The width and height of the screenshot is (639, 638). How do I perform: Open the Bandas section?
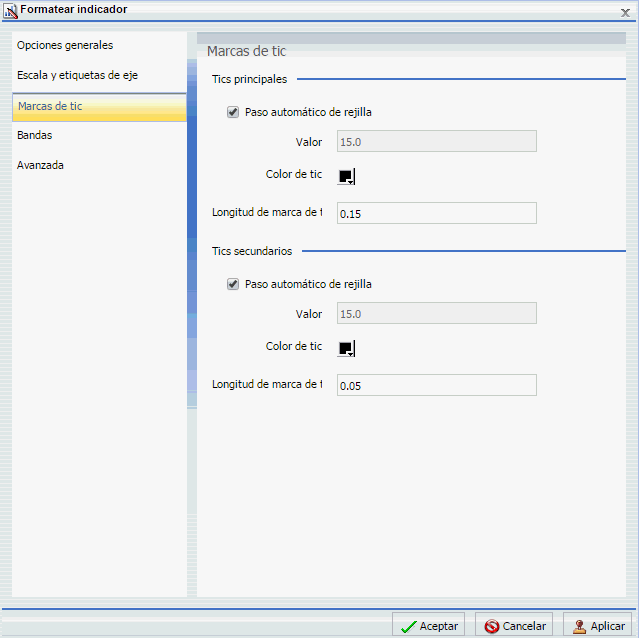[34, 135]
